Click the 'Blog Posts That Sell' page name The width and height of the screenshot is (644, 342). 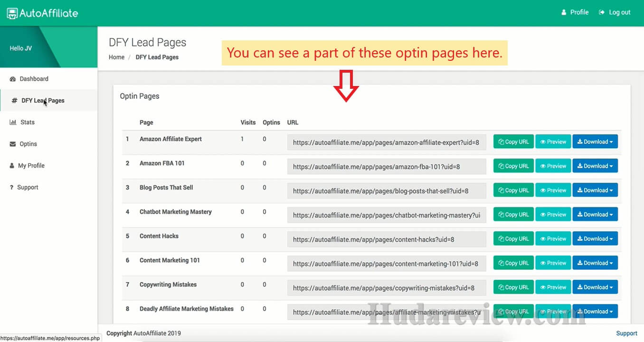pyautogui.click(x=166, y=188)
